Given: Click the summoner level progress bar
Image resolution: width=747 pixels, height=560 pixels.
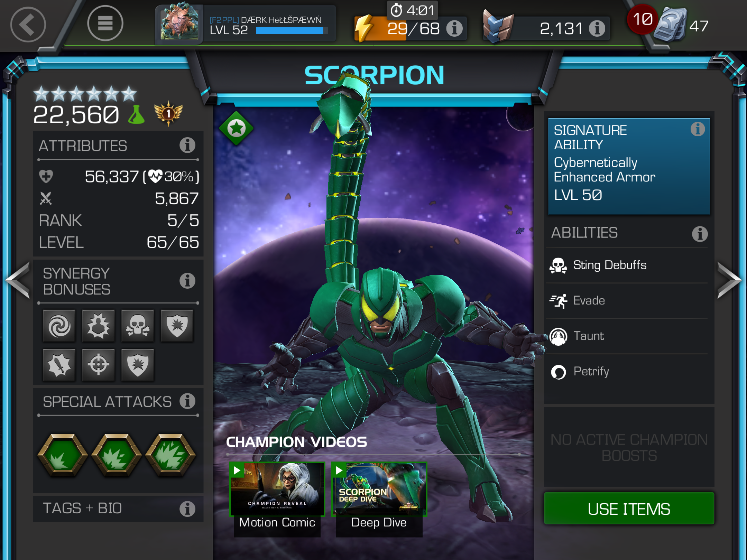Looking at the screenshot, I should click(x=292, y=31).
